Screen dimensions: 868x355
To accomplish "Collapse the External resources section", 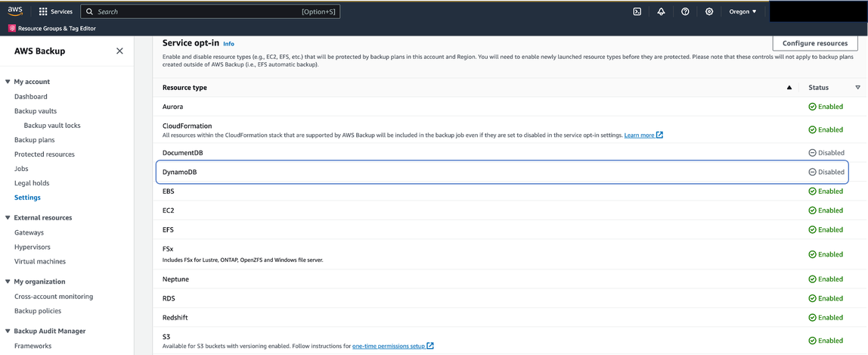I will point(8,218).
